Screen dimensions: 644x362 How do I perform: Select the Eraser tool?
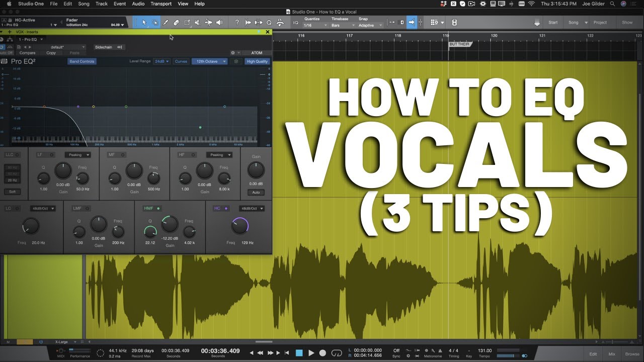tap(176, 23)
